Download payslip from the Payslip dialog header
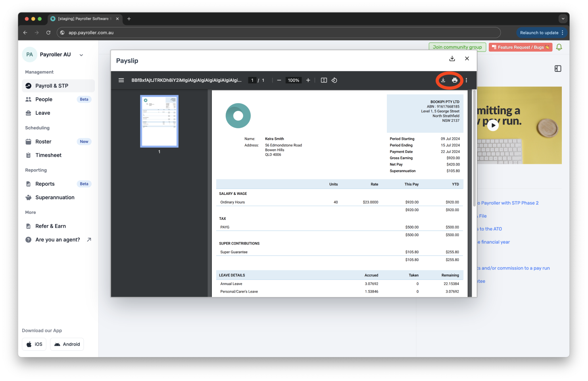This screenshot has height=381, width=588. [452, 59]
